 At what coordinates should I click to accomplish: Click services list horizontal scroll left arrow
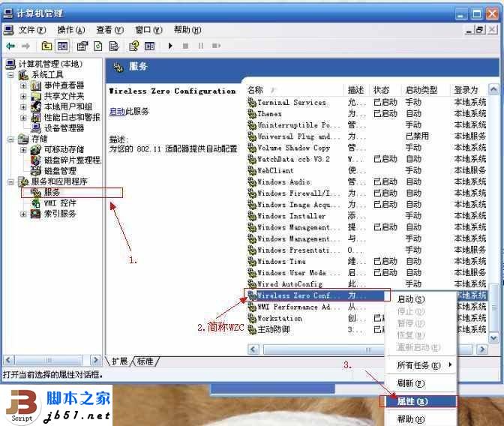coord(253,349)
